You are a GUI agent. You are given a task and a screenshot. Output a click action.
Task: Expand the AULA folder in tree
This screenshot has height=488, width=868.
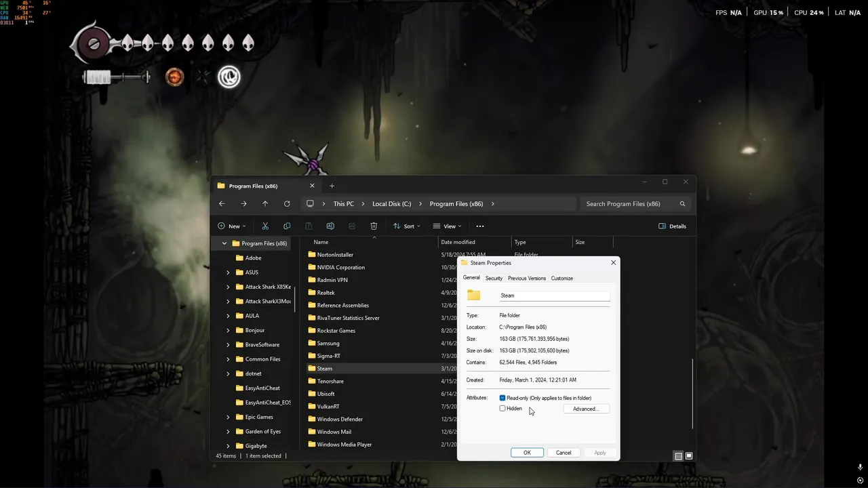228,316
